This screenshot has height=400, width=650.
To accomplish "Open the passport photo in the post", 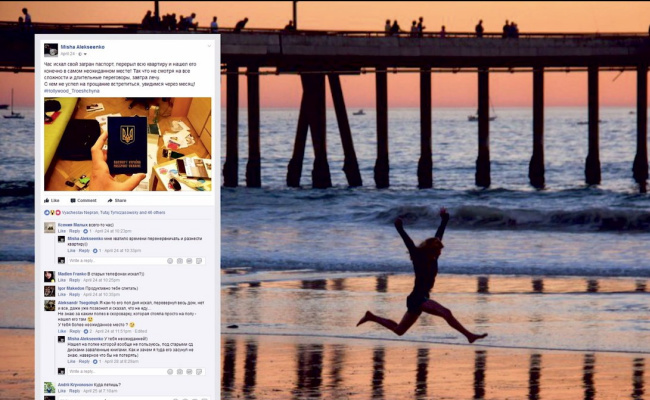I will pyautogui.click(x=127, y=144).
